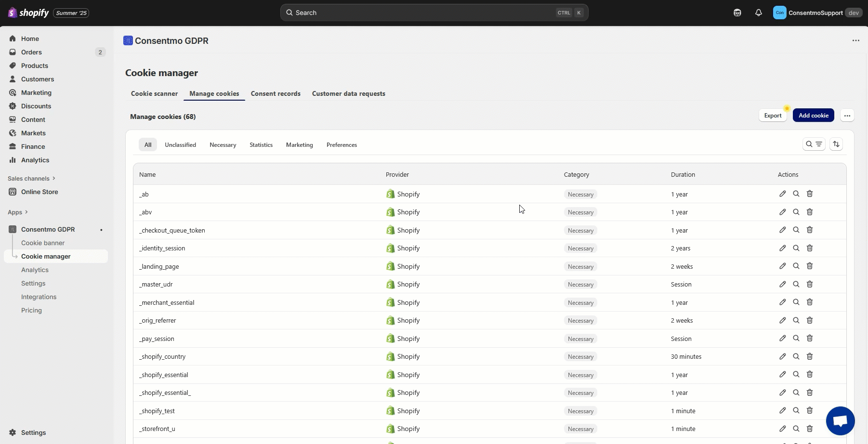The width and height of the screenshot is (868, 444).
Task: Click the '30 minutes' duration value
Action: pos(686,356)
